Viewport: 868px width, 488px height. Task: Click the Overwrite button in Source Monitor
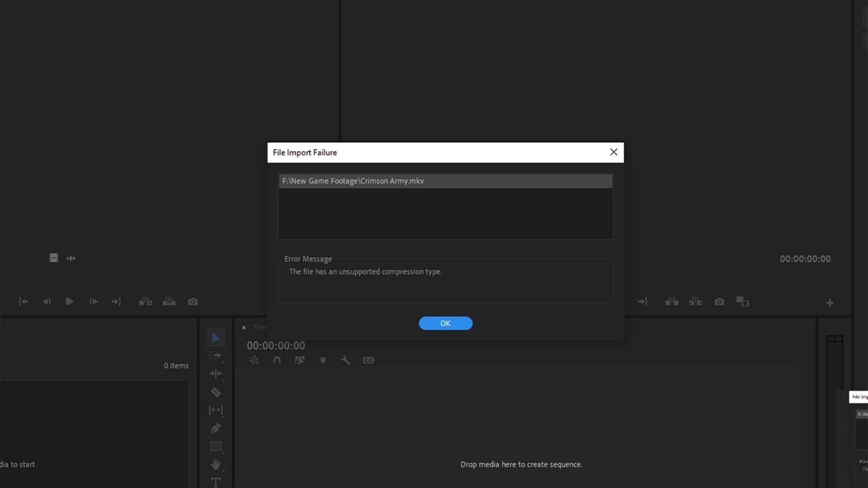(169, 302)
